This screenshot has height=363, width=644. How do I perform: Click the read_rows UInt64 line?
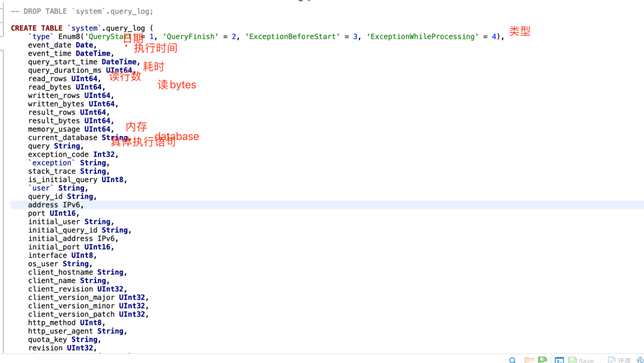click(x=64, y=79)
